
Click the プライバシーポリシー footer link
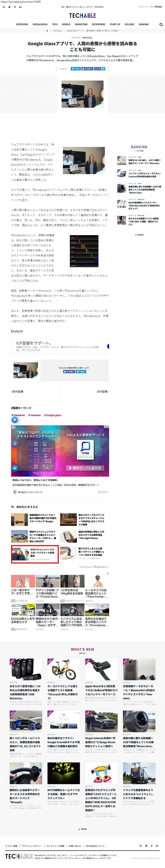(x=32, y=846)
